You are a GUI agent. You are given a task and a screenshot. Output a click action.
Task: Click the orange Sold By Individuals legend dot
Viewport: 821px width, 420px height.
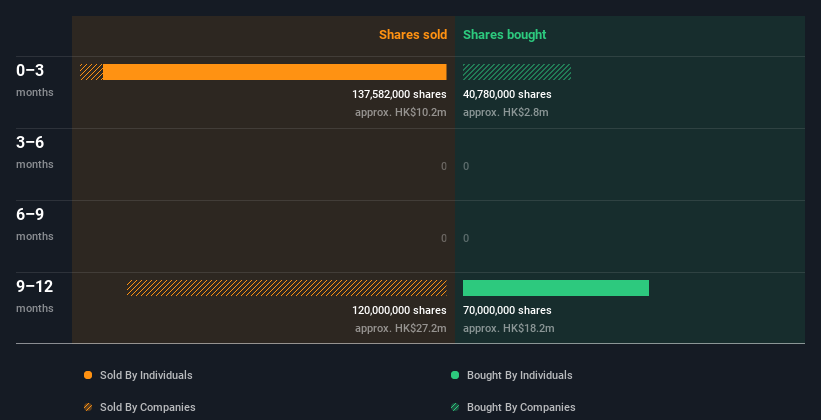[88, 375]
